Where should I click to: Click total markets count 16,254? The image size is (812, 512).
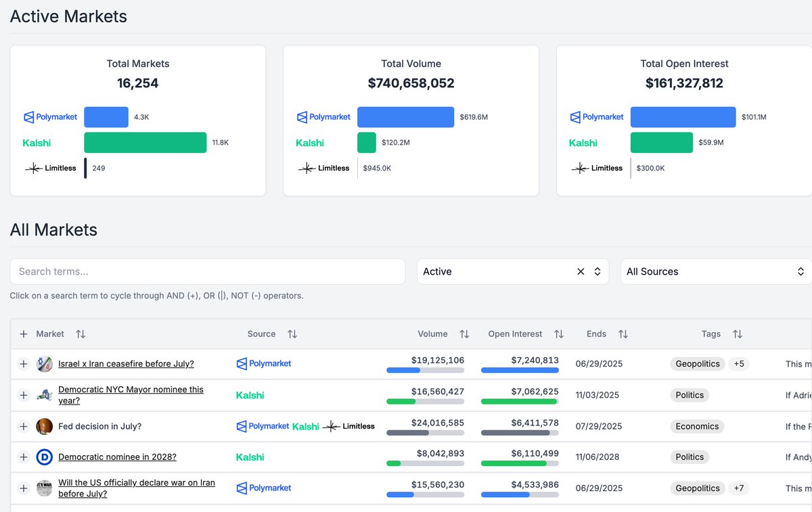pyautogui.click(x=138, y=83)
